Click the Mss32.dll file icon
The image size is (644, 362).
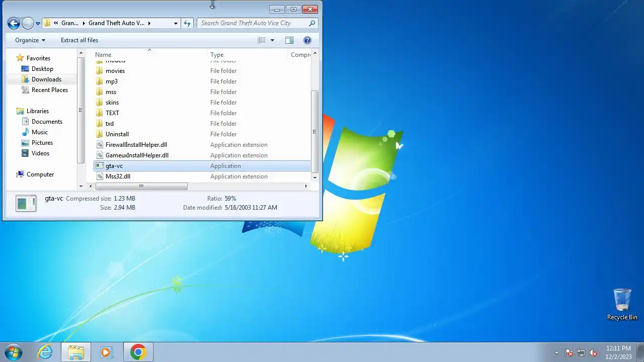[x=99, y=176]
